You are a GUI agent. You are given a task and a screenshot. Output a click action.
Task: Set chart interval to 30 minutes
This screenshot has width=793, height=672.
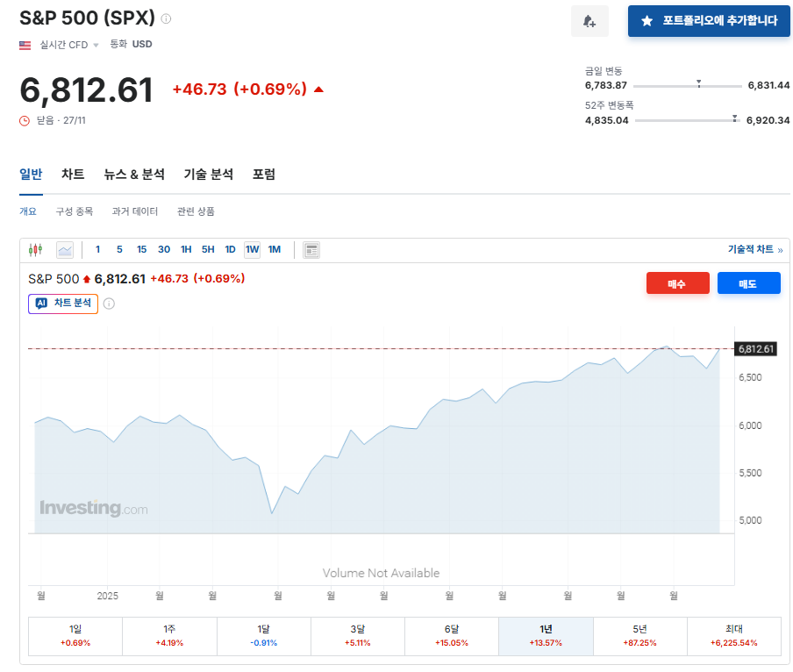coord(164,249)
